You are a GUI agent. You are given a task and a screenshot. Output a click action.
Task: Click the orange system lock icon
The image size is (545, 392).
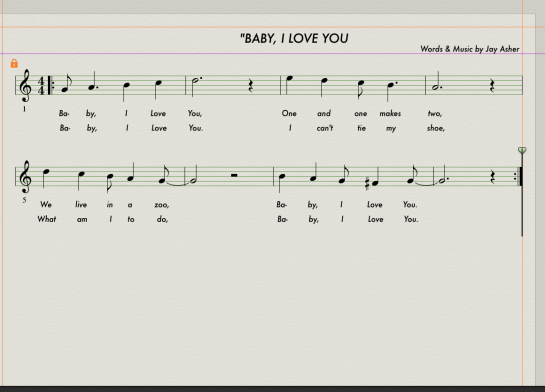click(x=14, y=63)
